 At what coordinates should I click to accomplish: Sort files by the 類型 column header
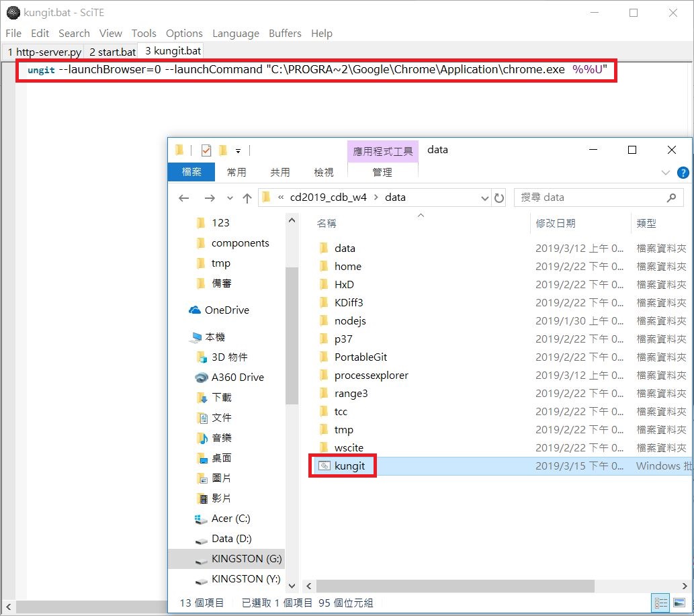pos(646,224)
